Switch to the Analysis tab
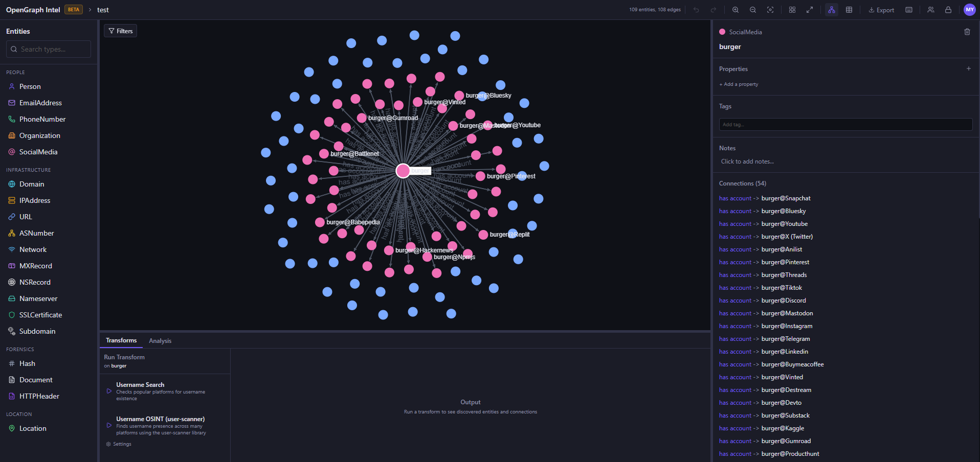980x462 pixels. point(160,341)
